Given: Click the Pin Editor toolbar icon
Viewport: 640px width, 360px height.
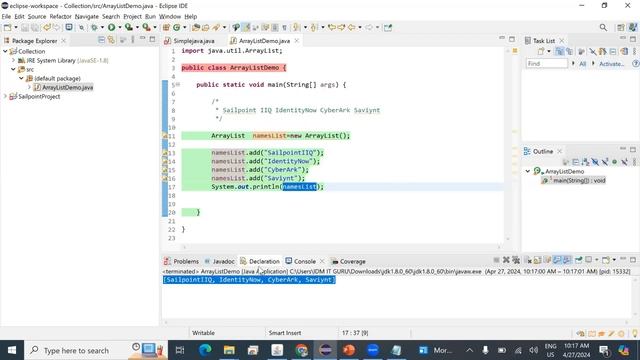Looking at the screenshot, I should tap(388, 27).
